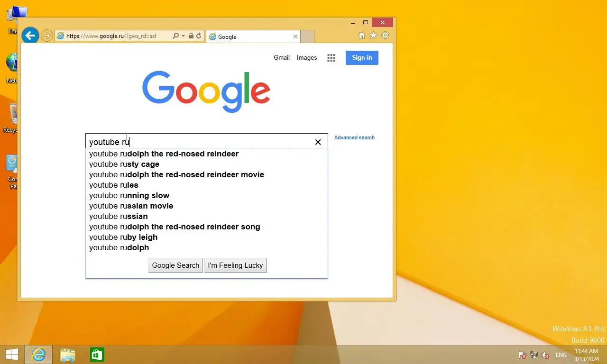Go back with the browser back arrow
Viewport: 607px width, 364px height.
click(30, 36)
